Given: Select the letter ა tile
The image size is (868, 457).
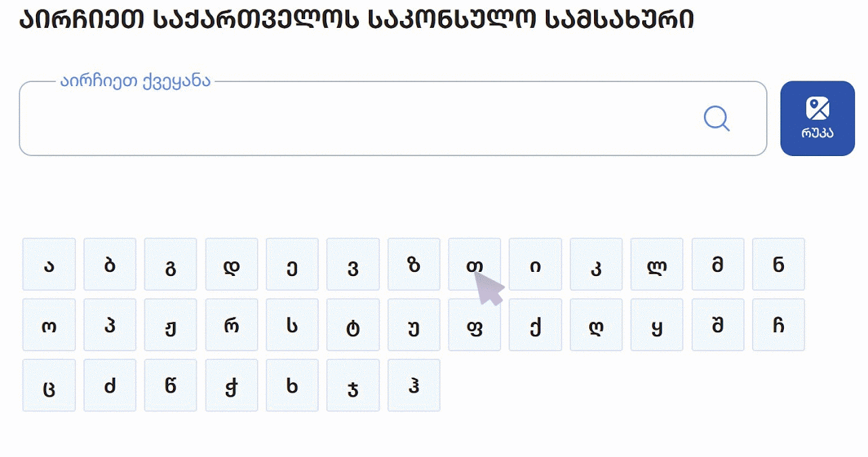Looking at the screenshot, I should [x=49, y=264].
